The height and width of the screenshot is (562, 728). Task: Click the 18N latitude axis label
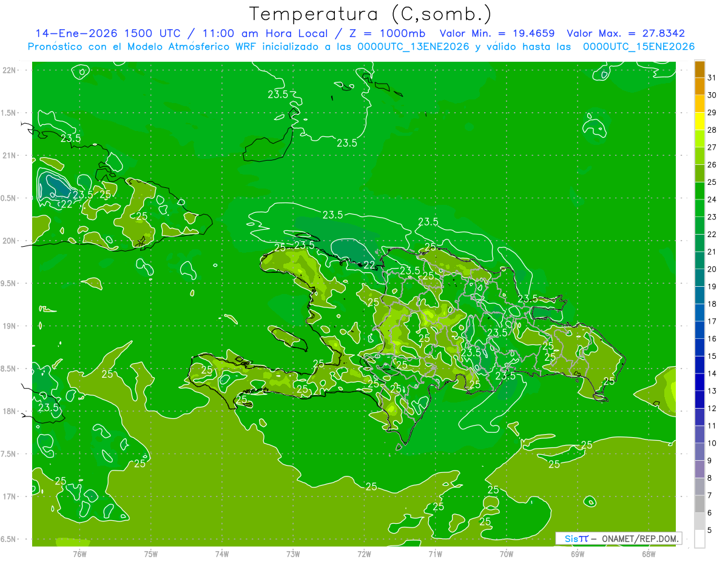10,411
